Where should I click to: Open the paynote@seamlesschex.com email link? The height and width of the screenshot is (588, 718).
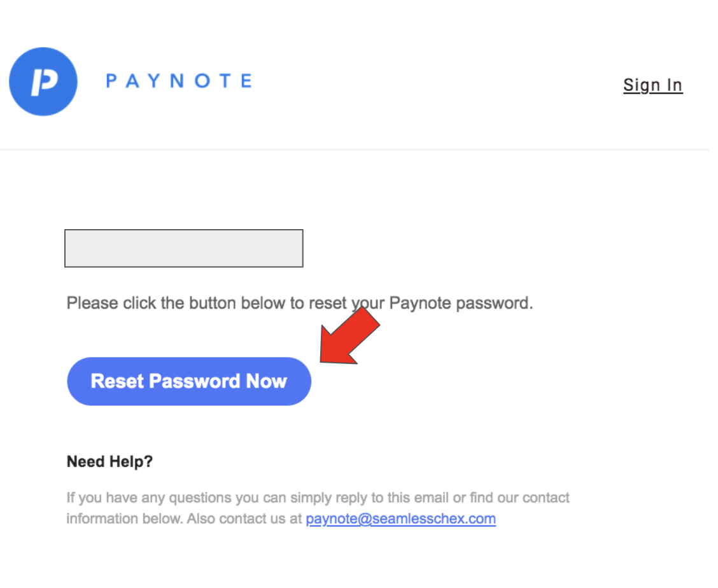[x=400, y=519]
